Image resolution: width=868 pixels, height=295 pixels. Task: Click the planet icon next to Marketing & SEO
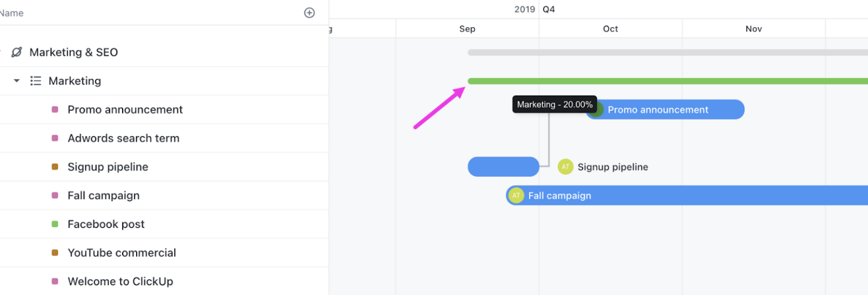click(17, 52)
